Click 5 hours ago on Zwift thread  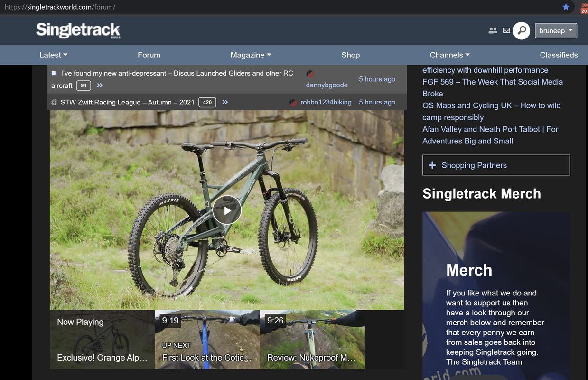377,102
